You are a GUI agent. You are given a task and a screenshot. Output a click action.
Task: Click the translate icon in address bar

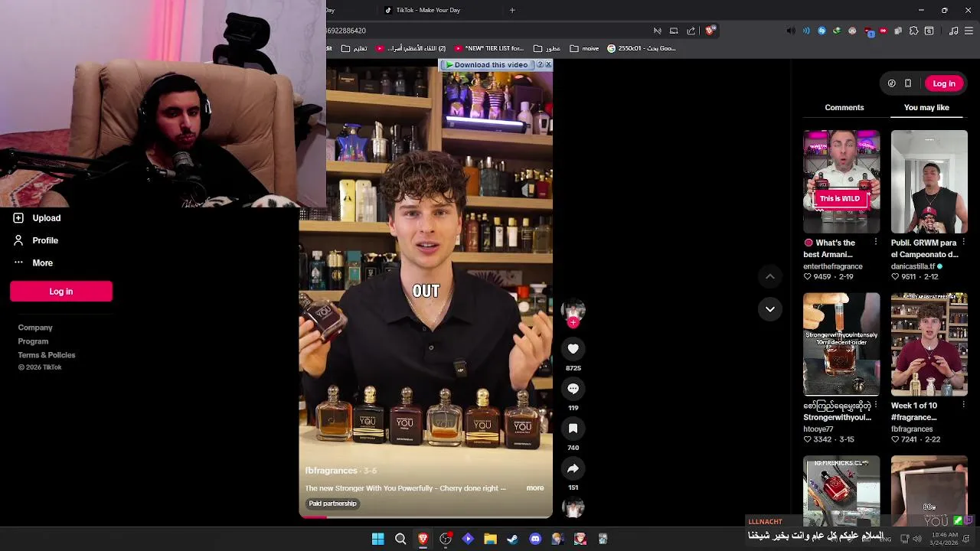(657, 31)
